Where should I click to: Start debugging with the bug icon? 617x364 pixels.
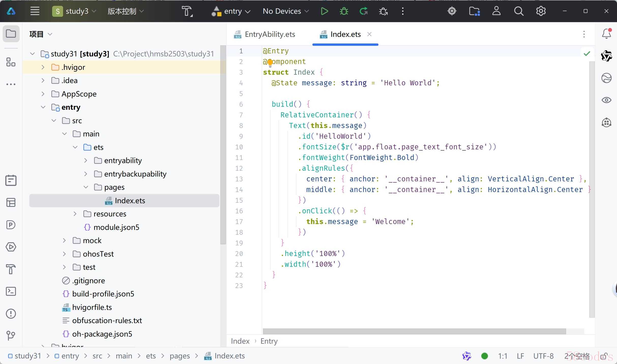point(344,11)
